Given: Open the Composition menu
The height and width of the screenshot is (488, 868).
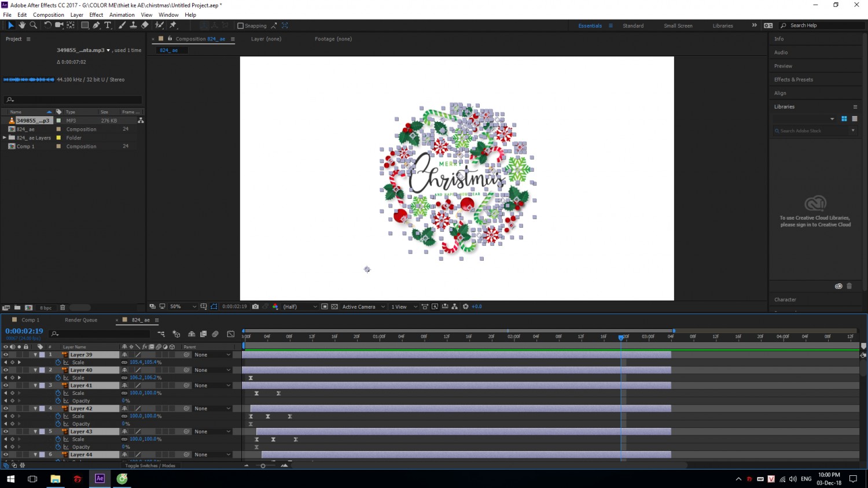Looking at the screenshot, I should pos(49,15).
